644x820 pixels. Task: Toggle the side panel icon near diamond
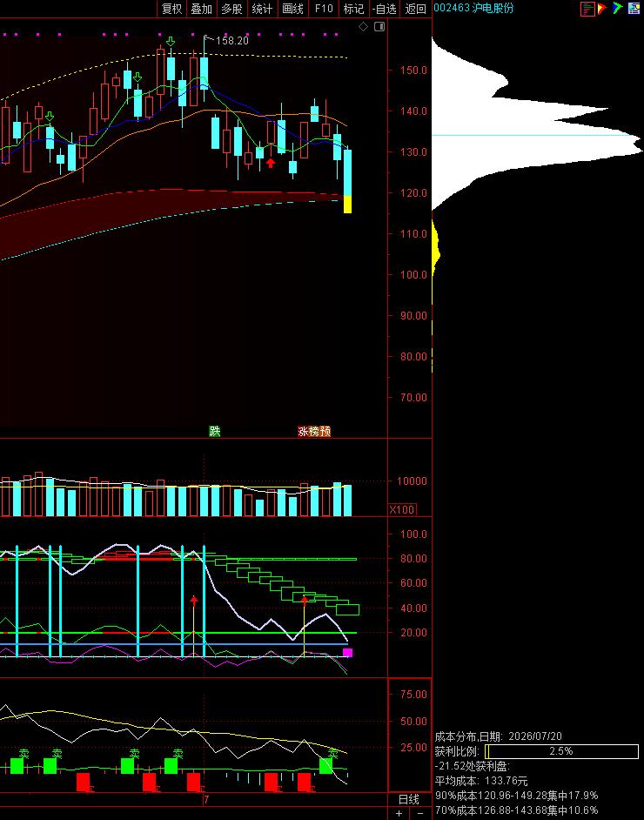(x=379, y=27)
